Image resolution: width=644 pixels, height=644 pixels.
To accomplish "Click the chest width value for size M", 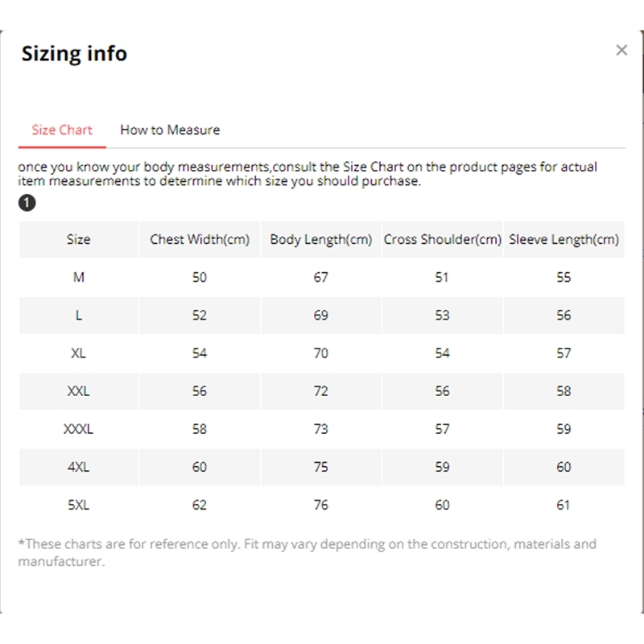I will tap(200, 277).
